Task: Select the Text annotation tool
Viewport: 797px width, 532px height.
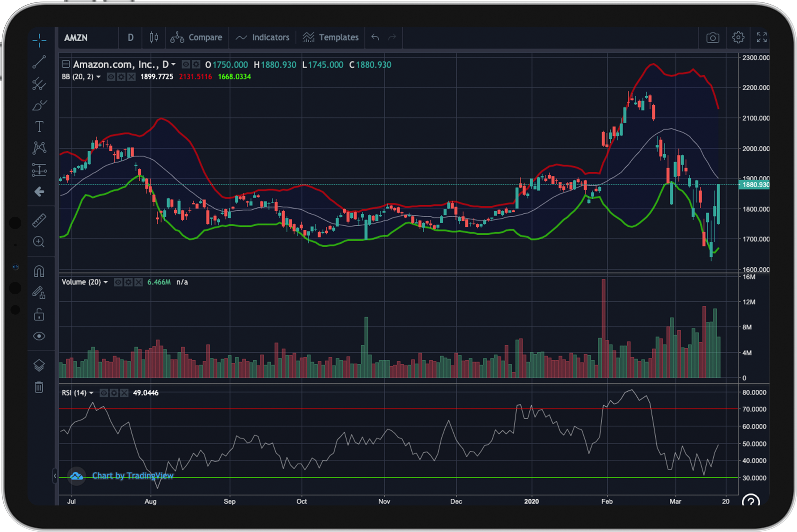Action: pyautogui.click(x=39, y=127)
